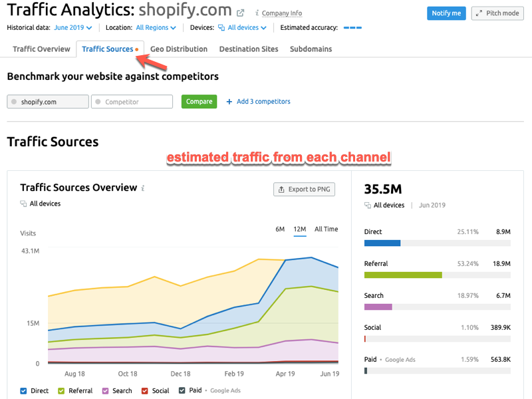Click info icon beside Traffic Sources Overview

(143, 188)
